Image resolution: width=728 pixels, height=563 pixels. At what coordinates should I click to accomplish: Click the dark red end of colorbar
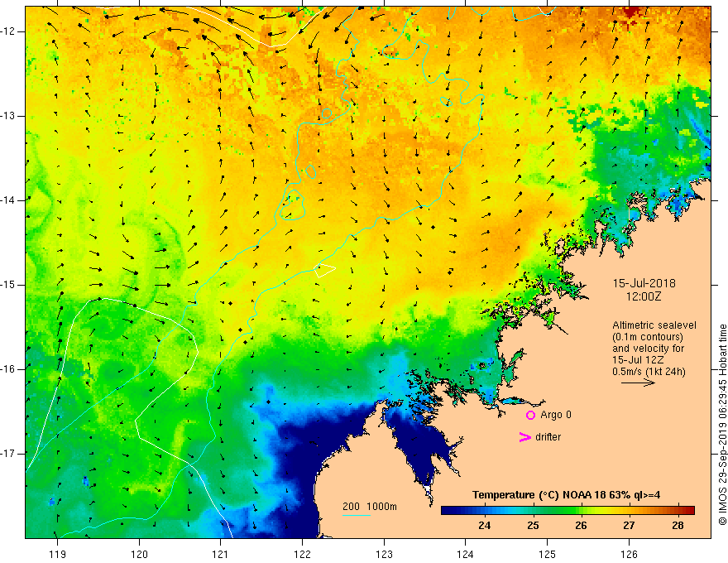pyautogui.click(x=688, y=511)
